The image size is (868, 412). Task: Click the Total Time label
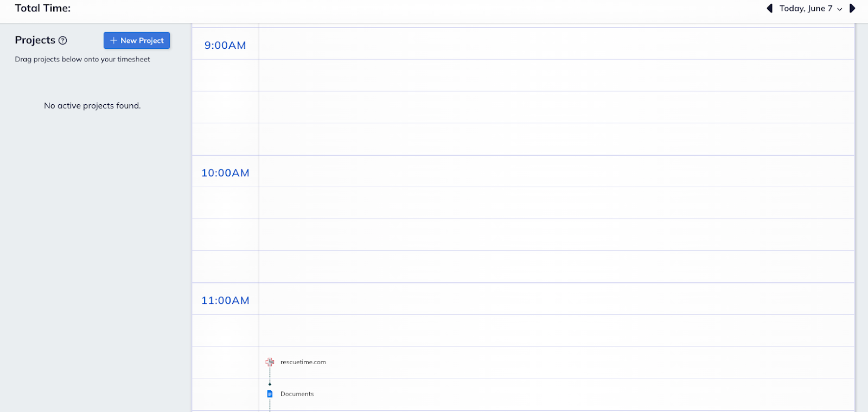[x=43, y=8]
